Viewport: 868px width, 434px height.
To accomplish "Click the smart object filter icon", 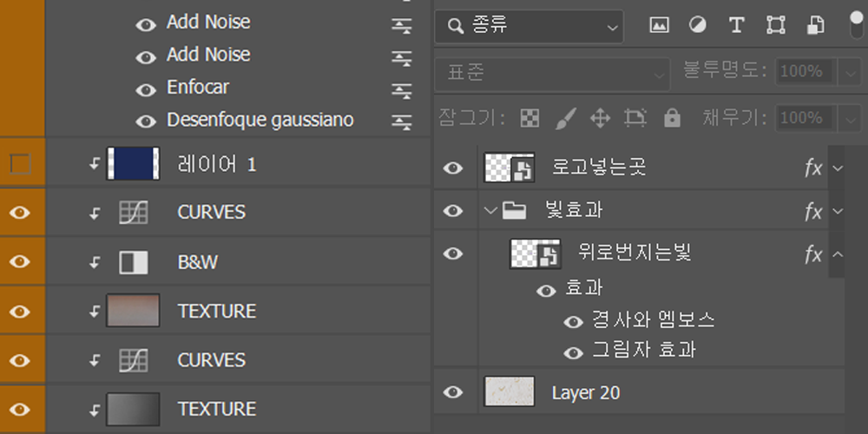I will [x=815, y=25].
